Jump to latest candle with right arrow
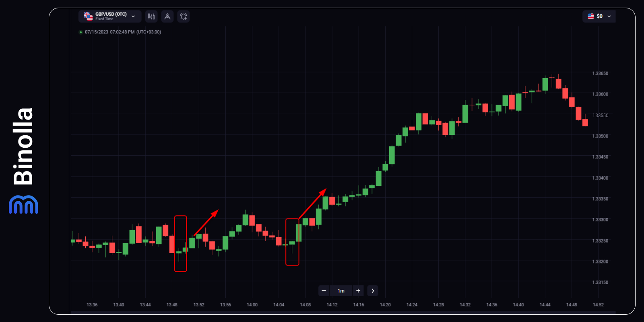 (373, 291)
